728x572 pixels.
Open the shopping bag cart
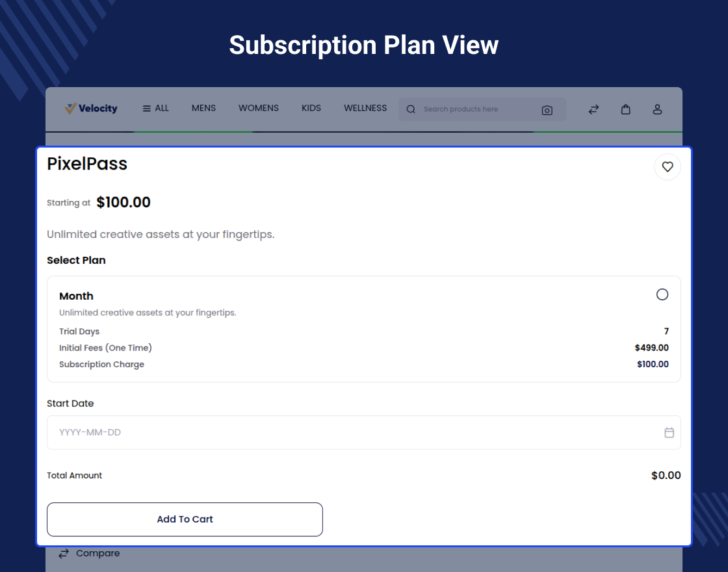(625, 109)
